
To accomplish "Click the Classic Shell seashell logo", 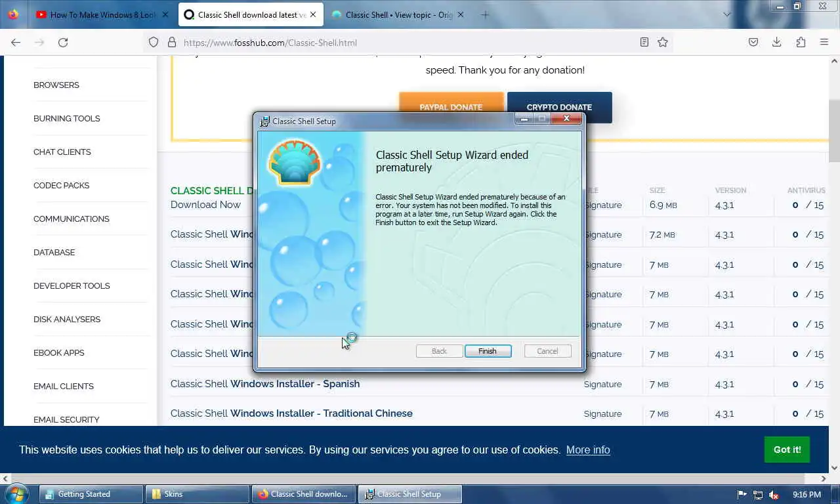I will tap(294, 161).
